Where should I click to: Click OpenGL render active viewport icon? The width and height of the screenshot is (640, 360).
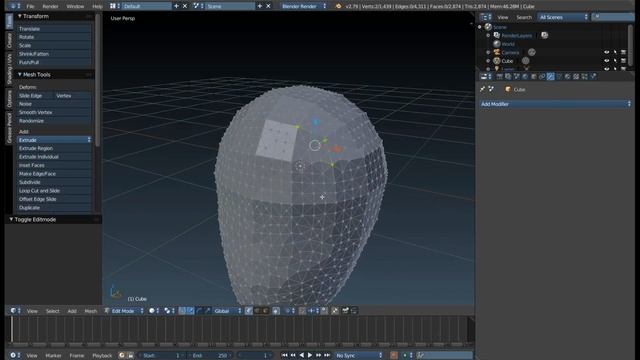(x=345, y=311)
